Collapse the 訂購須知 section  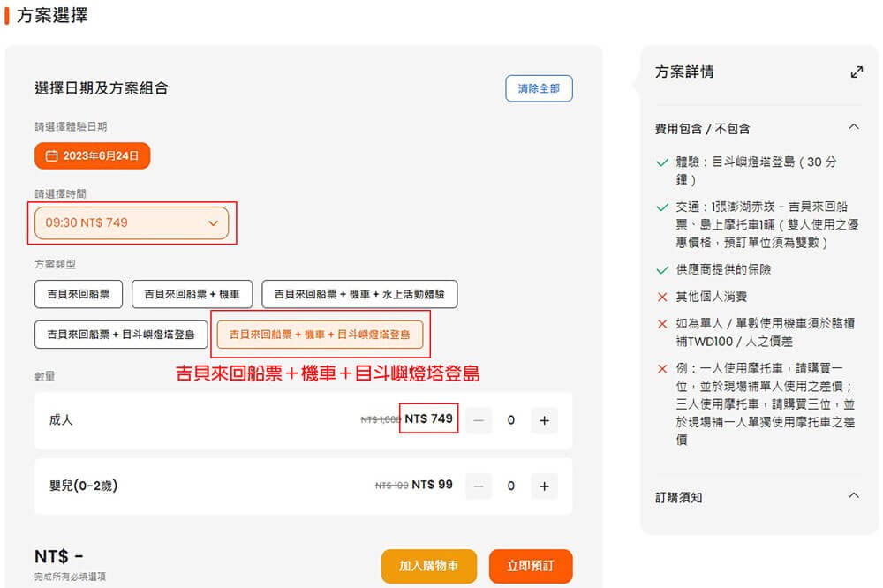coord(853,496)
